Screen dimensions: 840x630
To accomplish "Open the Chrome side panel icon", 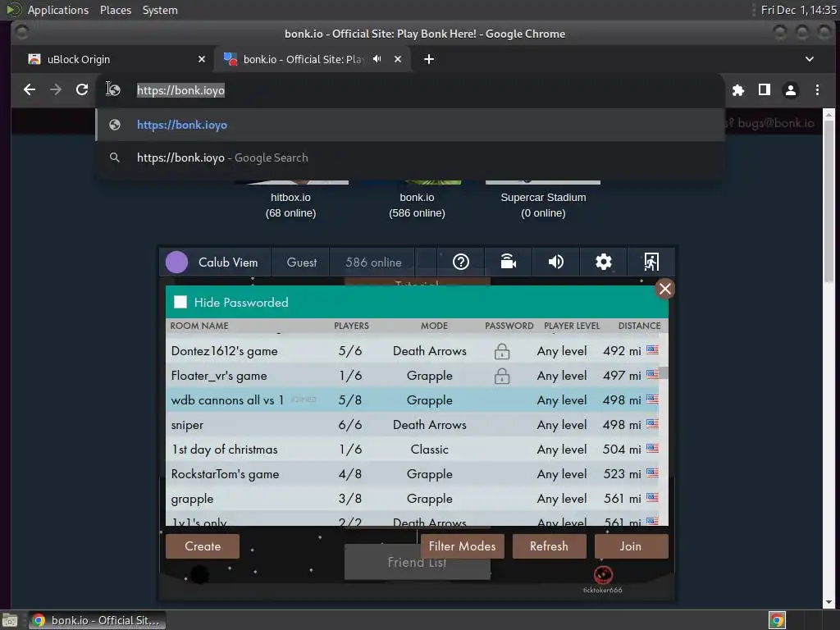I will click(765, 90).
